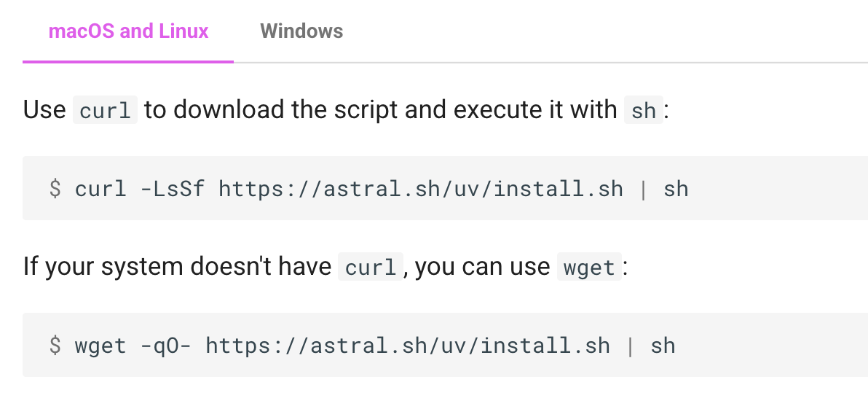Click the word wget starting the second command
The height and width of the screenshot is (401, 868).
click(x=101, y=345)
